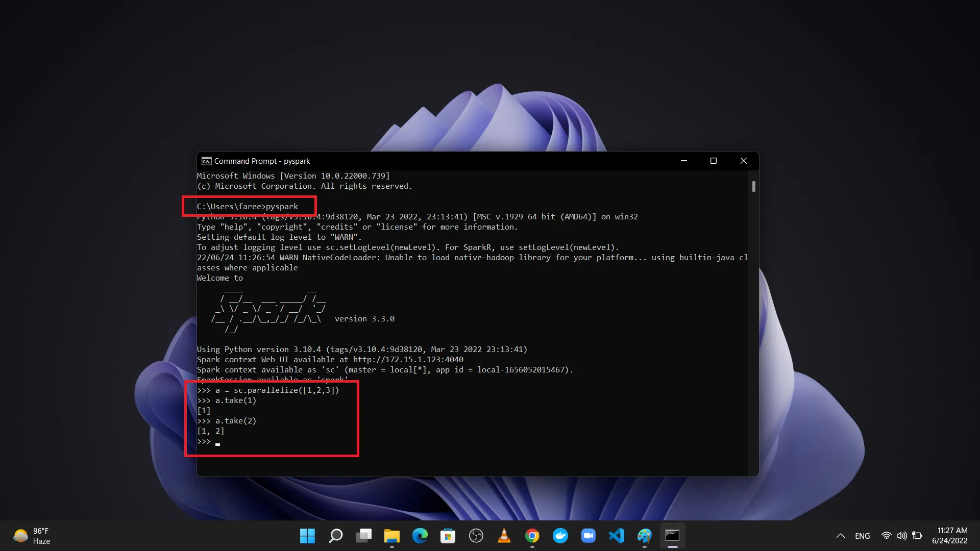Open Microsoft Edge from the taskbar
Screen dimensions: 980x551
(420, 536)
